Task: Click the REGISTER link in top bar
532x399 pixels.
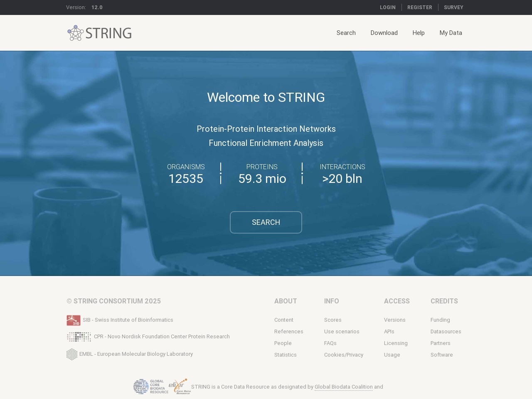Action: click(x=420, y=7)
